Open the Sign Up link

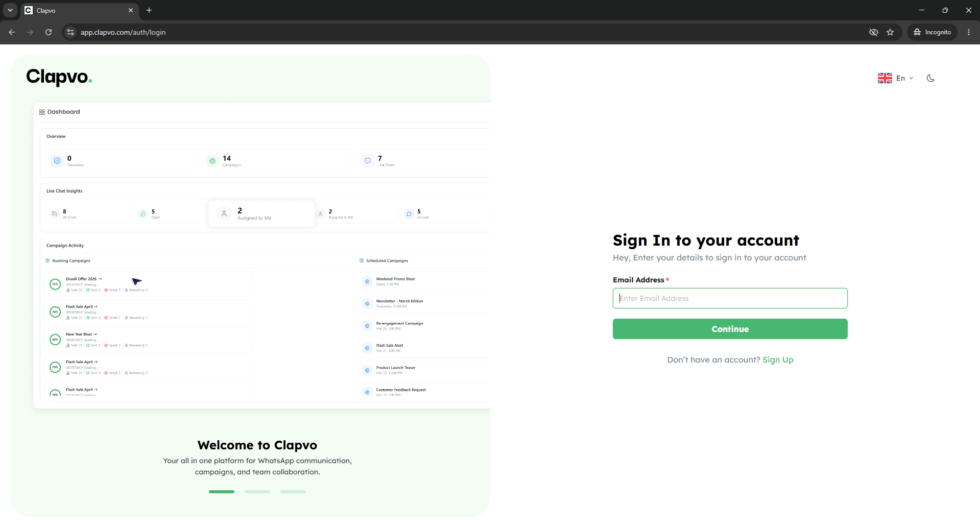pyautogui.click(x=778, y=360)
